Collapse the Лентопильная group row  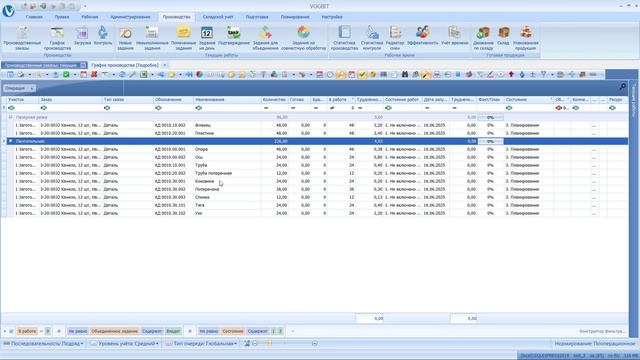click(x=11, y=141)
